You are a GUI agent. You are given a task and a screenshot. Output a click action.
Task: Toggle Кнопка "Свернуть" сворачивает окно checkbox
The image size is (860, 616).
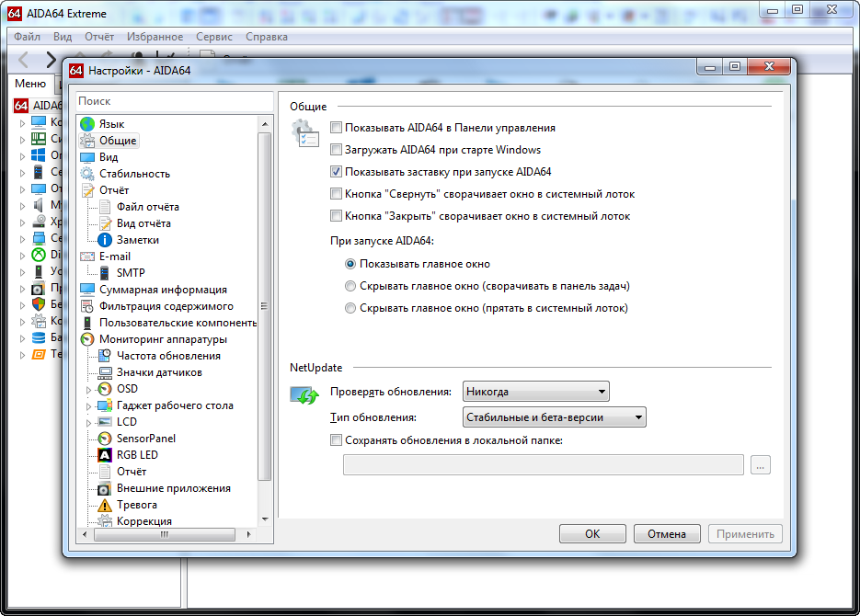[x=337, y=194]
